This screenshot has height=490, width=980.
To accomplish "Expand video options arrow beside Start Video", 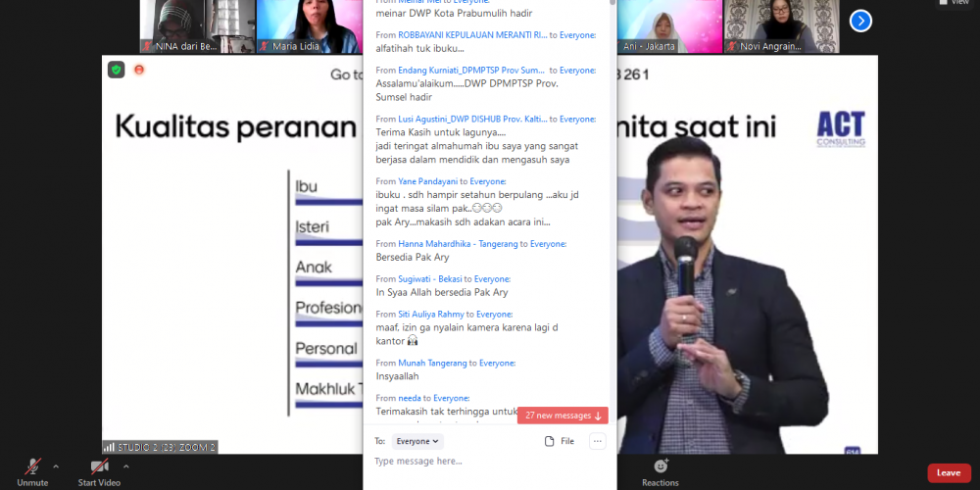I will [x=124, y=466].
